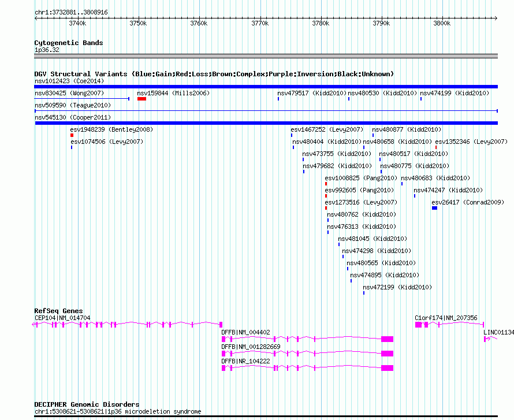
Task: Open nsv480762 (Kidd2010) label
Action: 362,214
